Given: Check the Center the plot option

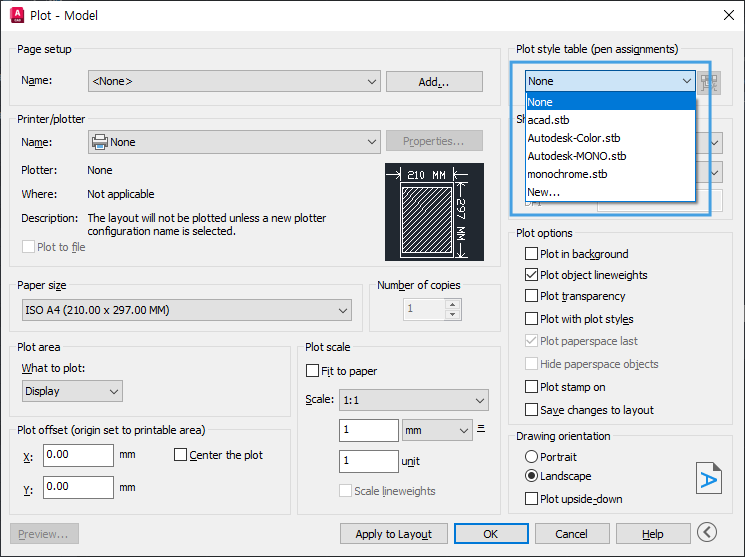Looking at the screenshot, I should pos(180,455).
